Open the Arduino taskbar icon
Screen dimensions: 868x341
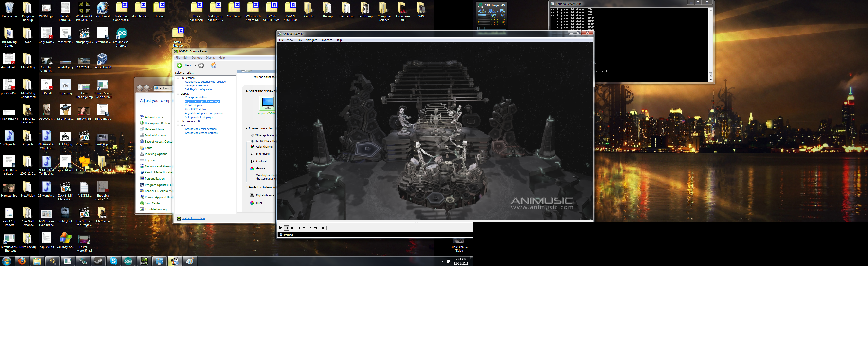(128, 261)
